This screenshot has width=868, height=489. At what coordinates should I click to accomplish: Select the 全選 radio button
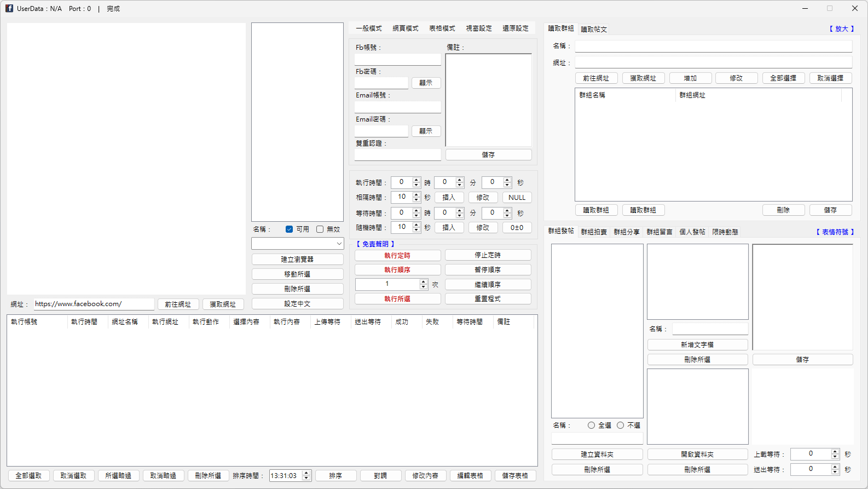pyautogui.click(x=591, y=425)
